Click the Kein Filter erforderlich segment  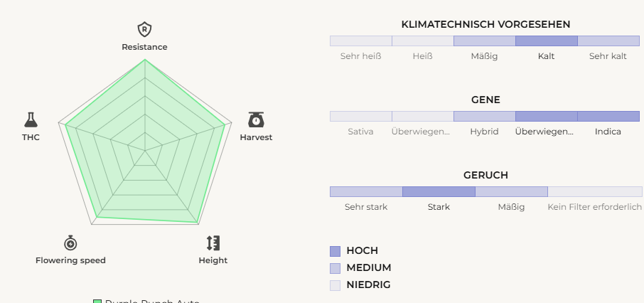(594, 191)
